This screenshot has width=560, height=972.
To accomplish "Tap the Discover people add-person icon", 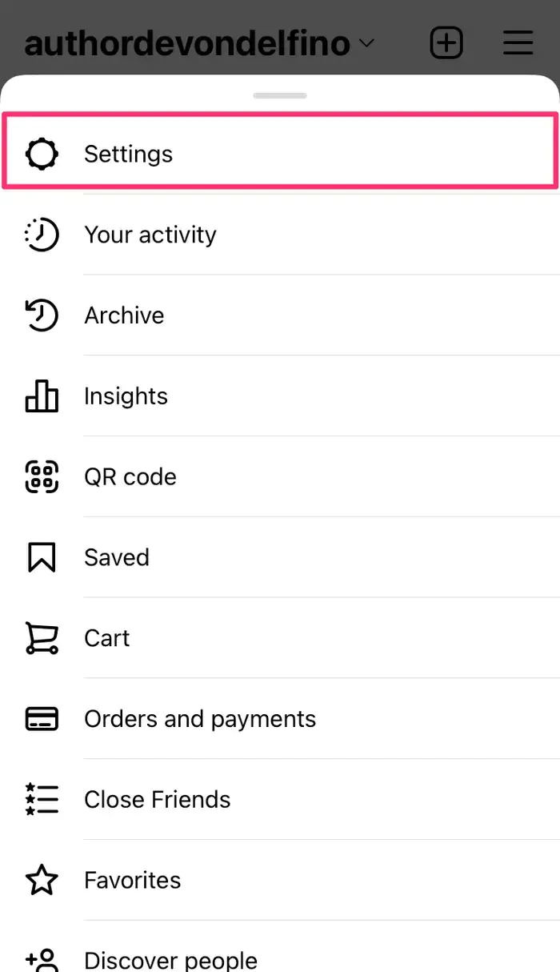I will click(x=42, y=958).
